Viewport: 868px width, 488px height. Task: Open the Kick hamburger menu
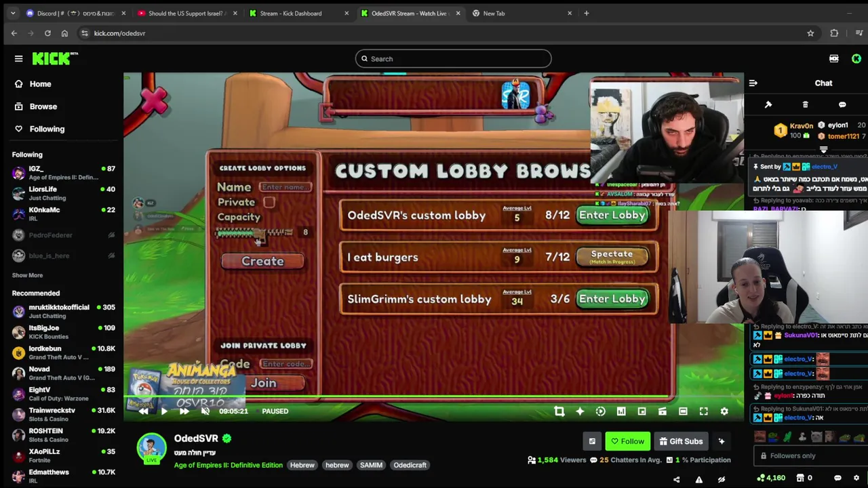click(x=18, y=58)
